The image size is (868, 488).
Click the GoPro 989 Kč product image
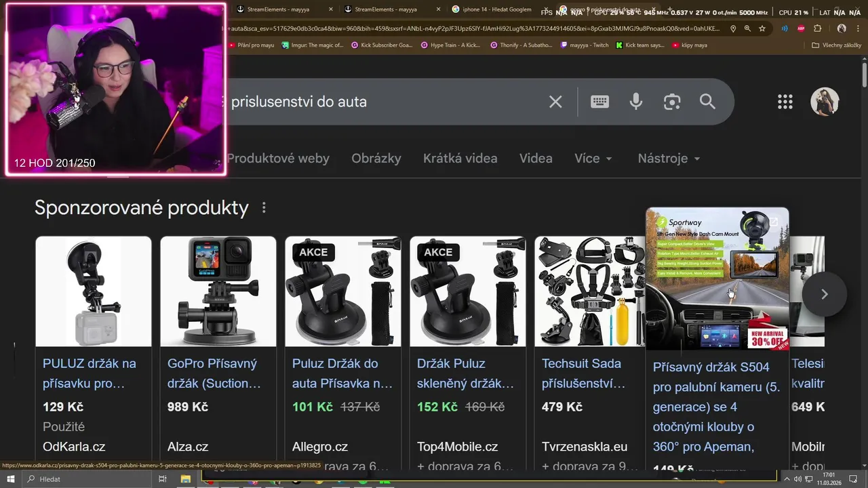click(x=218, y=291)
